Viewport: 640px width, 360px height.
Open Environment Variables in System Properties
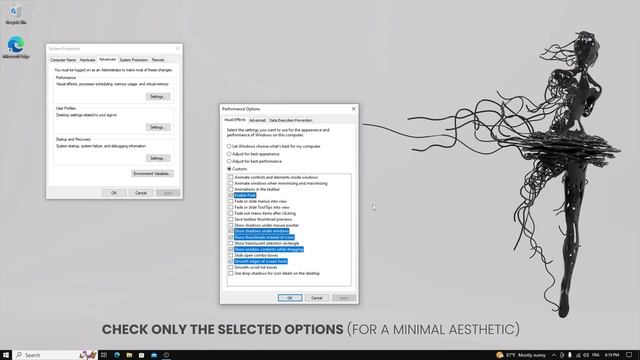[152, 173]
